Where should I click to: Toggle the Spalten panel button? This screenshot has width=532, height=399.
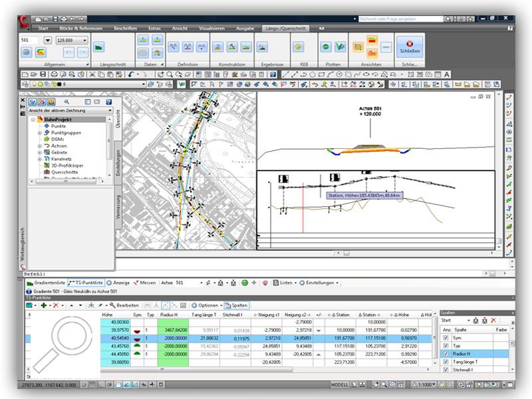click(x=237, y=305)
